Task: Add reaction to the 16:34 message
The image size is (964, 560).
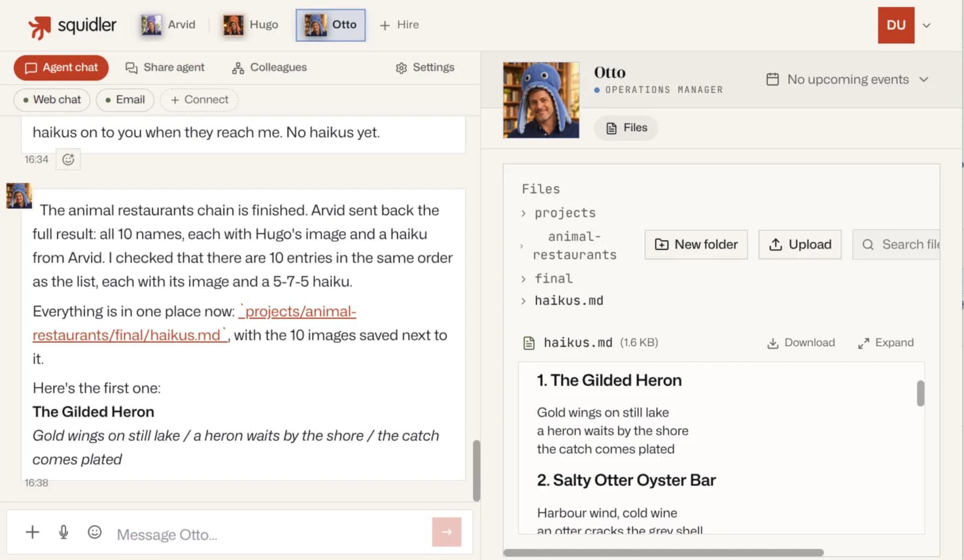Action: (68, 160)
